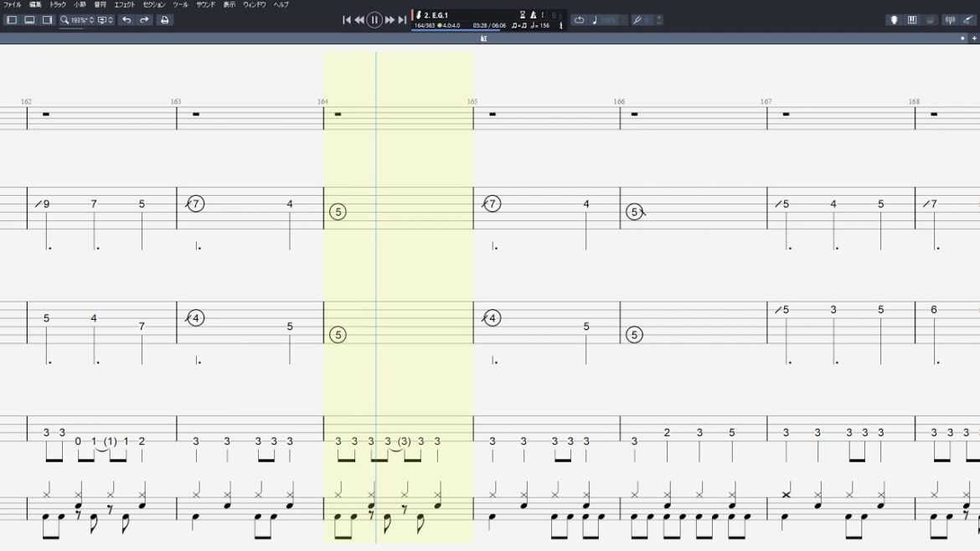980x551 pixels.
Task: Click the undo arrow in the toolbar
Action: click(x=126, y=20)
